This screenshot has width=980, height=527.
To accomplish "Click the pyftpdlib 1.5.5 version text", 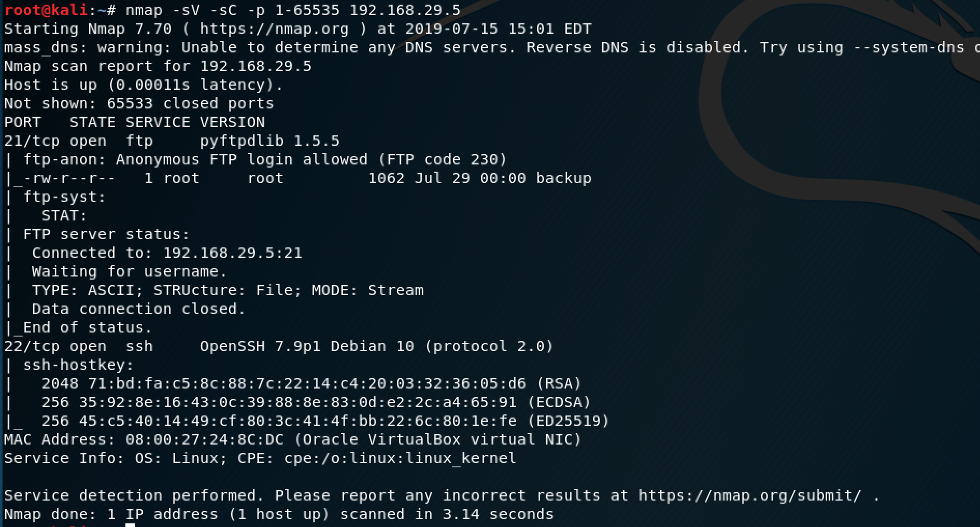I will [x=270, y=141].
